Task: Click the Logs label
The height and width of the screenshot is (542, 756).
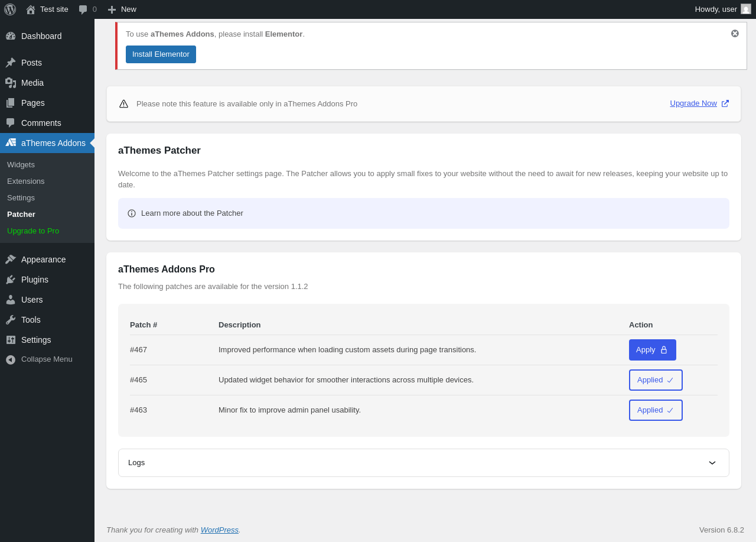Action: (x=136, y=463)
